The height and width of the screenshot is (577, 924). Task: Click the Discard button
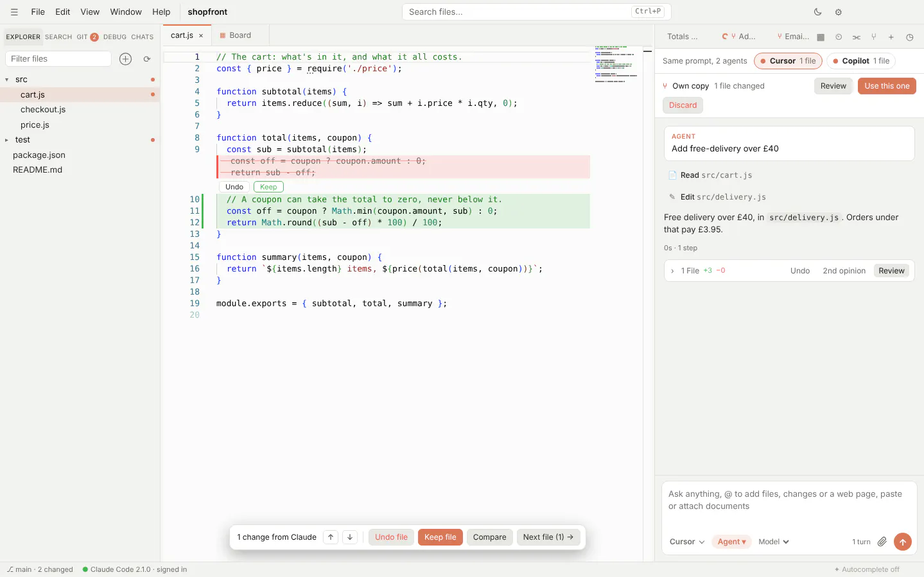click(683, 105)
